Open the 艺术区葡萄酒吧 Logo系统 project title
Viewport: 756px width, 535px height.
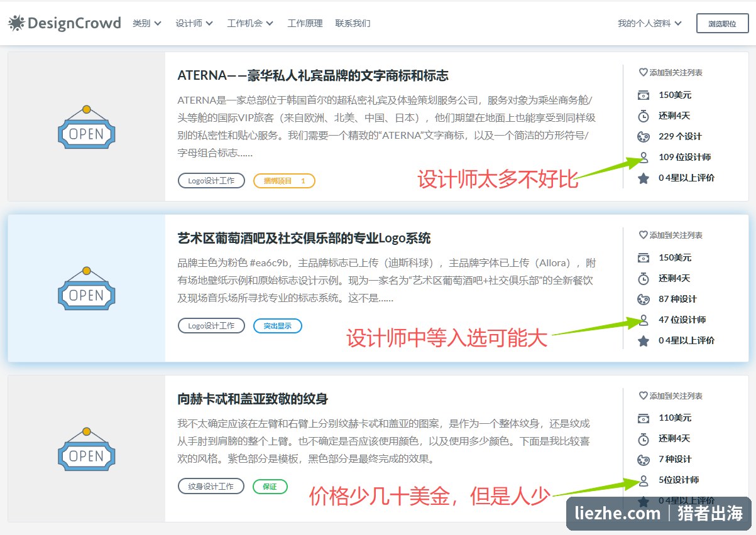pos(304,239)
